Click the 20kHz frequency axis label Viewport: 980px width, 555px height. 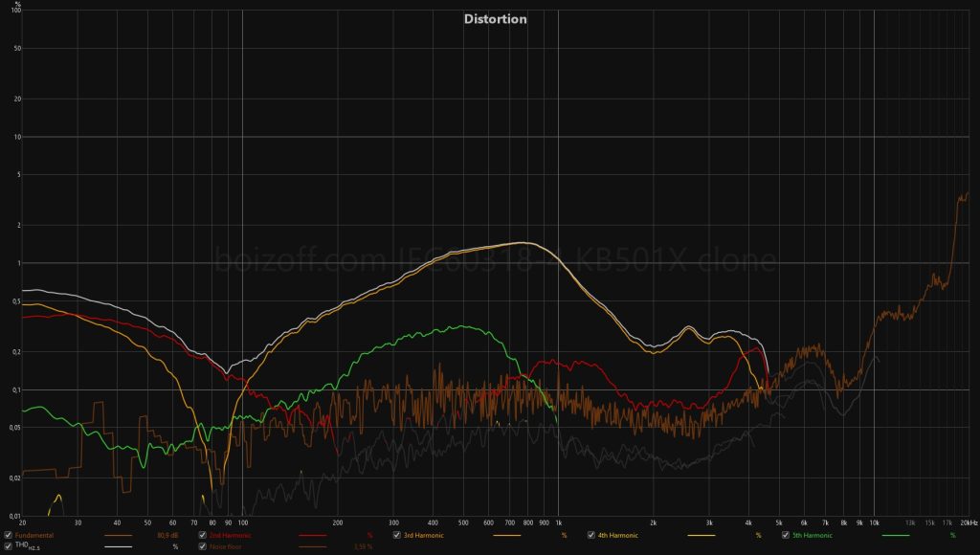(969, 522)
